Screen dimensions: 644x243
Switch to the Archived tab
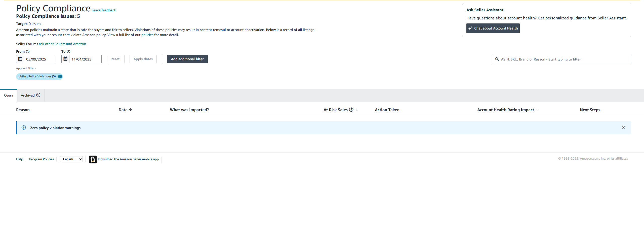pyautogui.click(x=31, y=95)
